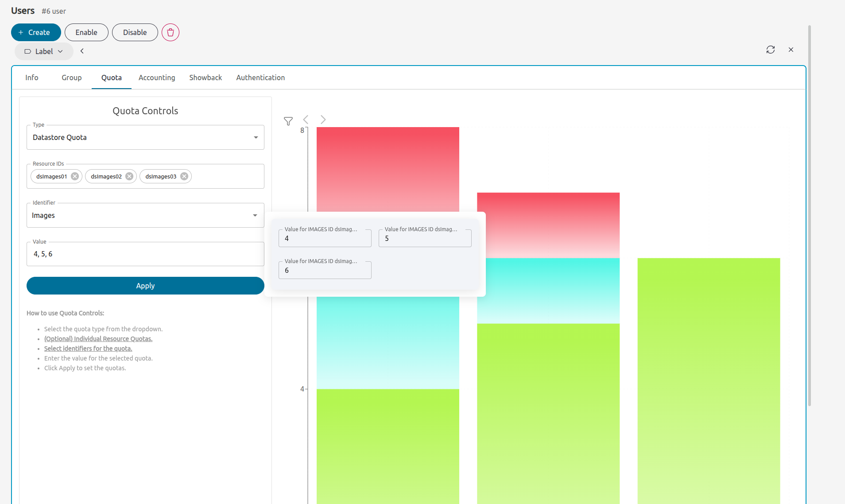Viewport: 845px width, 504px height.
Task: Click the third green chart bar
Action: (709, 381)
